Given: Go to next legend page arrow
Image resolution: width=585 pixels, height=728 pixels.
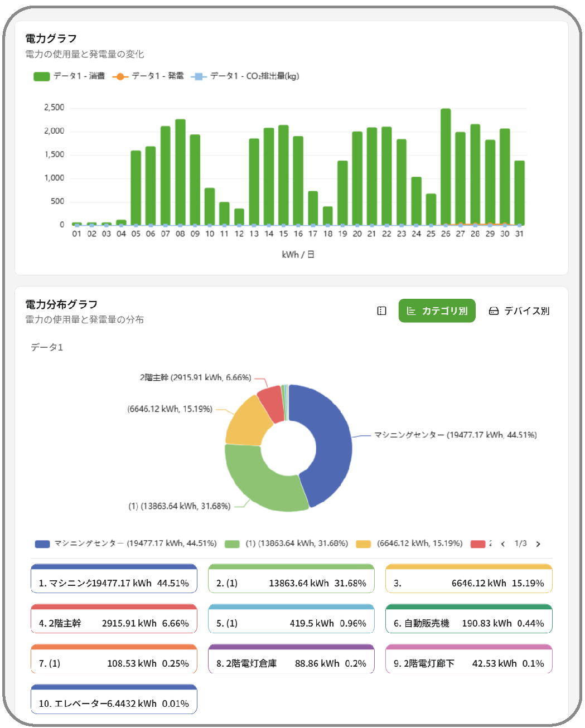Looking at the screenshot, I should 538,544.
